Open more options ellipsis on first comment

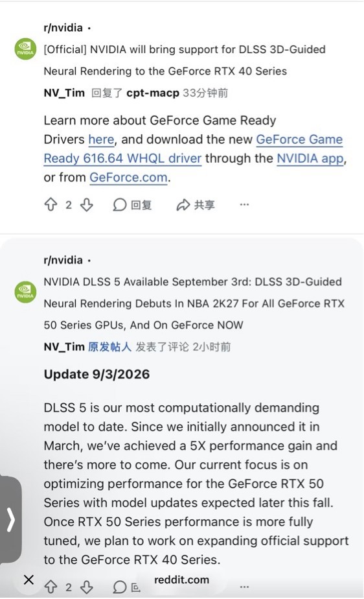(x=244, y=204)
